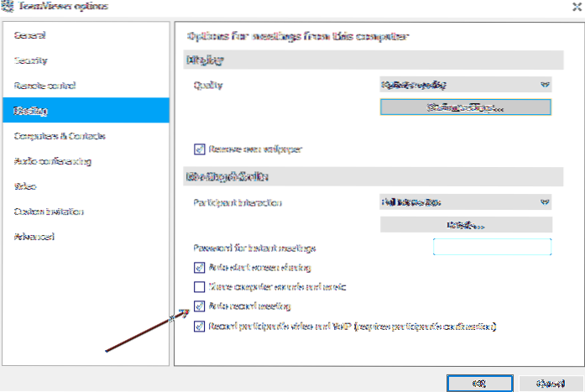
Task: Open the Security options category
Action: coord(86,60)
